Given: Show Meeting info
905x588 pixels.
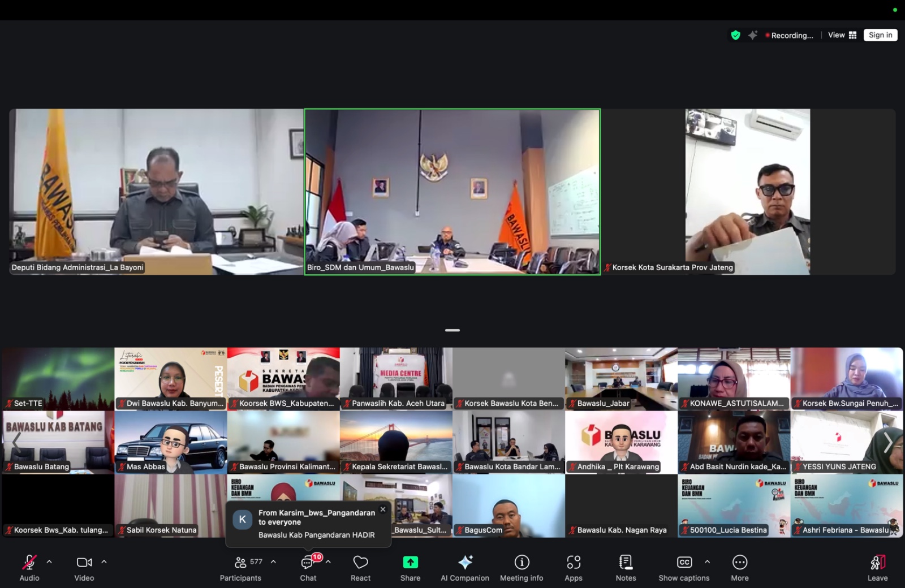Looking at the screenshot, I should click(x=522, y=568).
